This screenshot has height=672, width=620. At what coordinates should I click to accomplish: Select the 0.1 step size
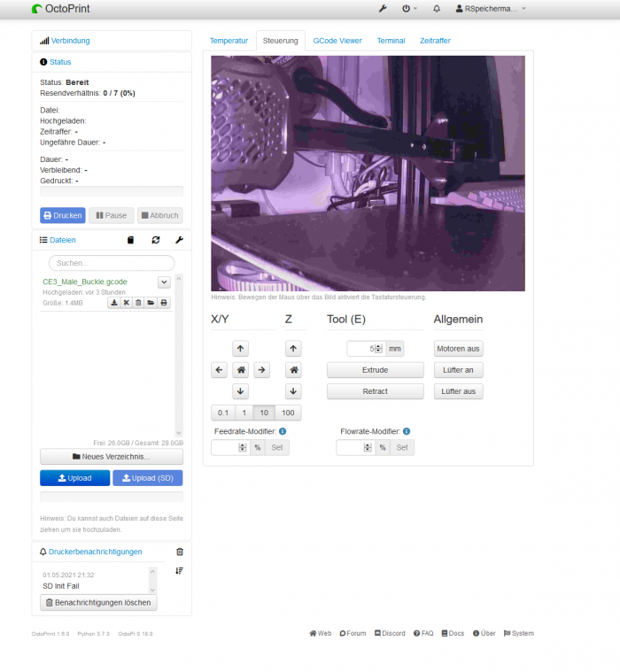click(x=222, y=413)
